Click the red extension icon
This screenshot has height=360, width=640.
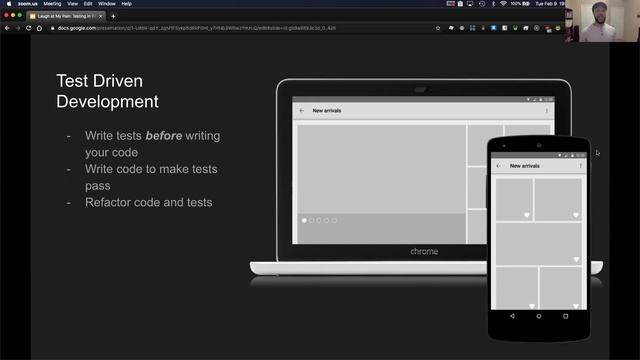(547, 28)
